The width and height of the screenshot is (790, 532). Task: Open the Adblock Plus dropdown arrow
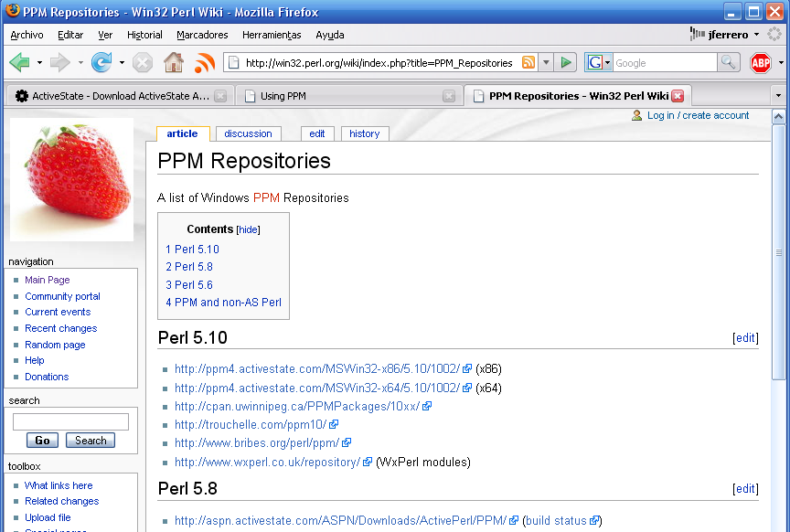coord(781,63)
